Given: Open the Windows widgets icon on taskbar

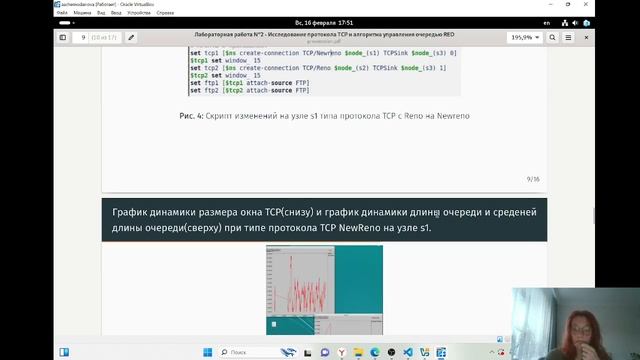Looking at the screenshot, I should click(64, 352).
